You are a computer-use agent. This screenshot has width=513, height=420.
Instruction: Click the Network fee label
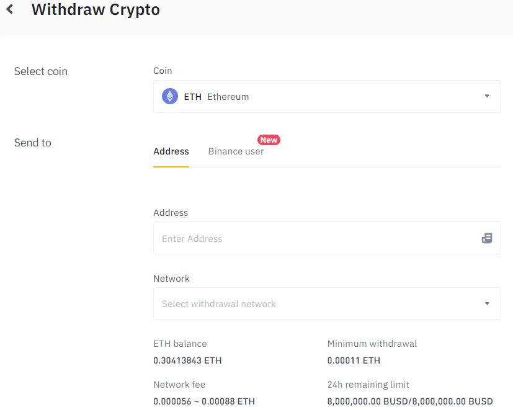coord(179,385)
